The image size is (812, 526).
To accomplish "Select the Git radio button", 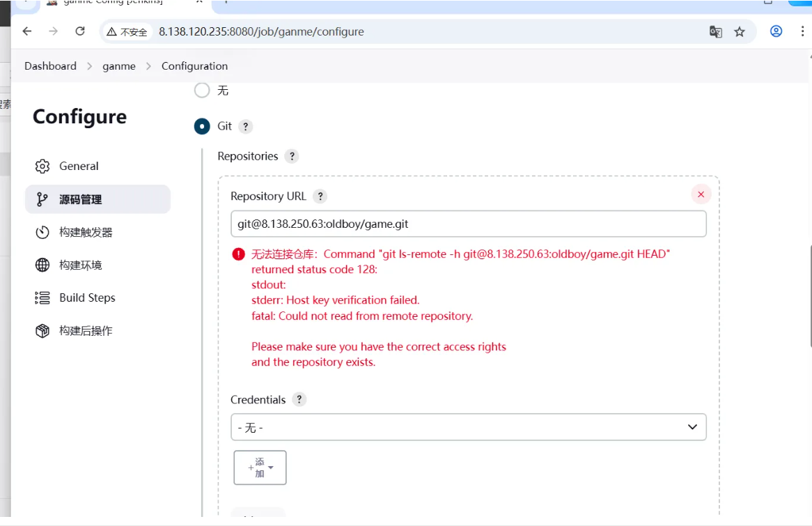I will click(202, 126).
